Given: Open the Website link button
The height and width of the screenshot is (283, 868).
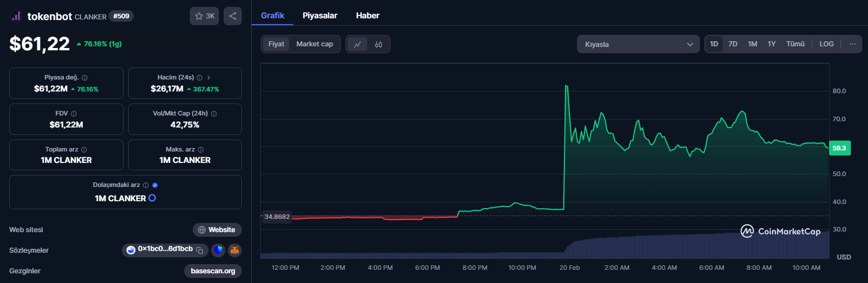Looking at the screenshot, I should (x=217, y=230).
